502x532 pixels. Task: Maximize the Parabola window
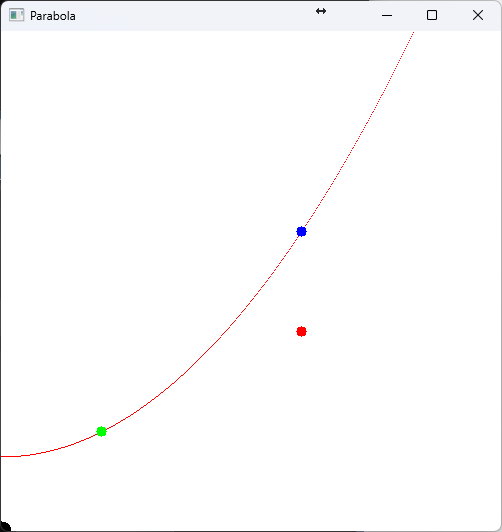(432, 15)
